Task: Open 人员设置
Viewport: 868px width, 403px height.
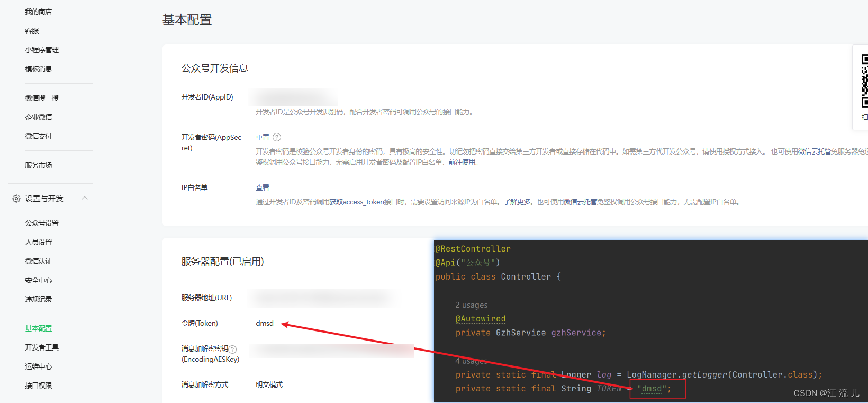Action: point(39,242)
